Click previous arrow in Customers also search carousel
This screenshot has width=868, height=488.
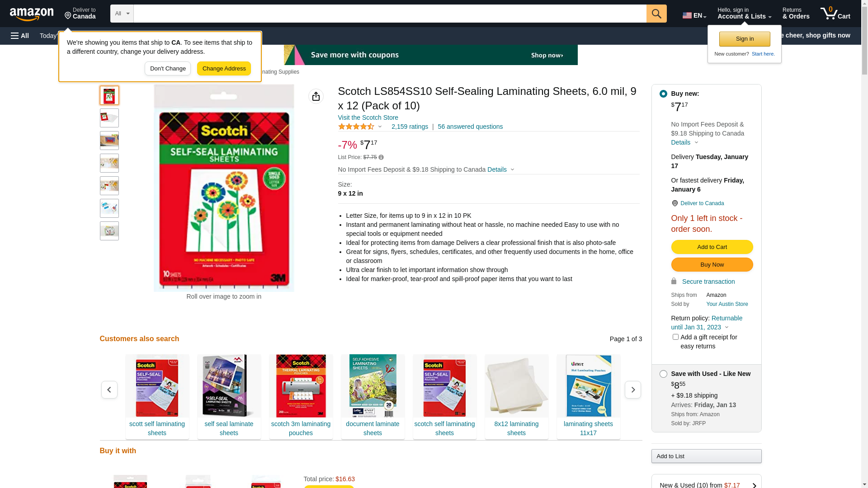pos(109,389)
